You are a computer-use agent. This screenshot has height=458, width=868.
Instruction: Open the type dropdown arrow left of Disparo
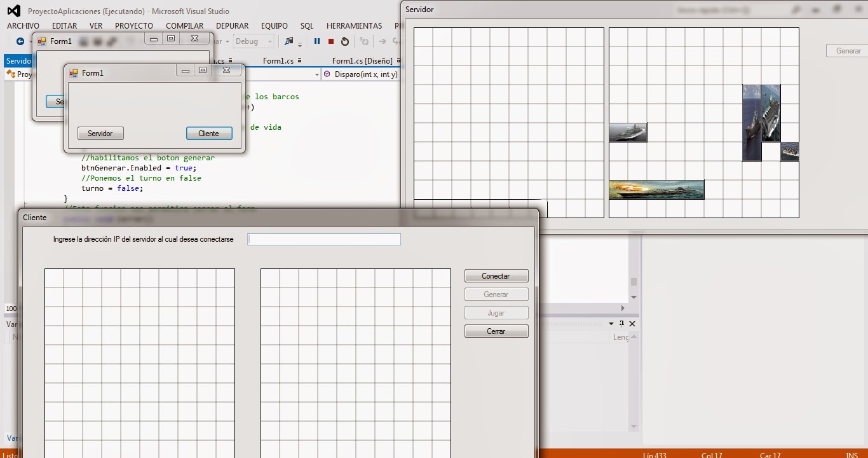[316, 74]
